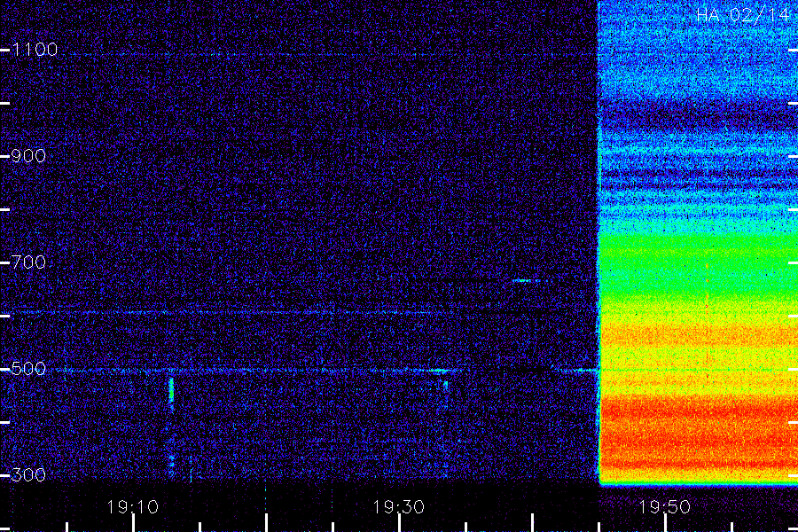Viewport: 798px width, 532px height.
Task: Click the 900 frequency axis label
Action: 28,156
